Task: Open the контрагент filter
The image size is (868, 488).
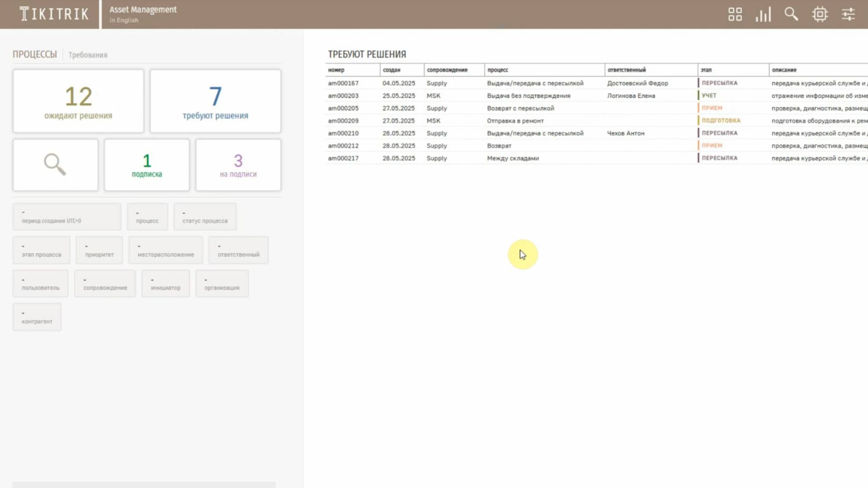Action: click(x=37, y=317)
